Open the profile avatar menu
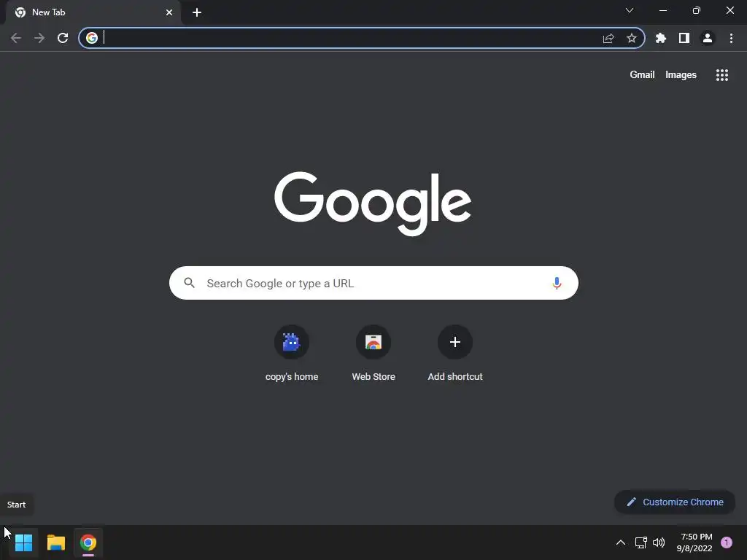The height and width of the screenshot is (560, 747). pos(708,38)
